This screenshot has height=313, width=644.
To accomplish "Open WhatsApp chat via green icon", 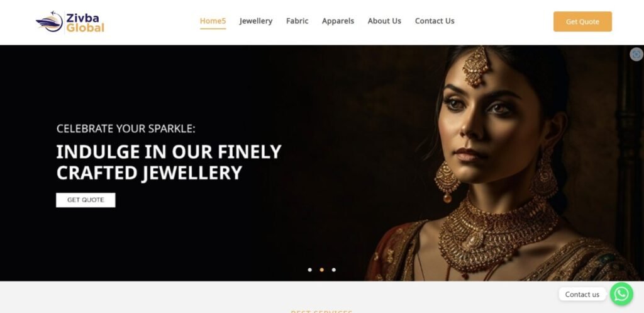I will coord(621,294).
